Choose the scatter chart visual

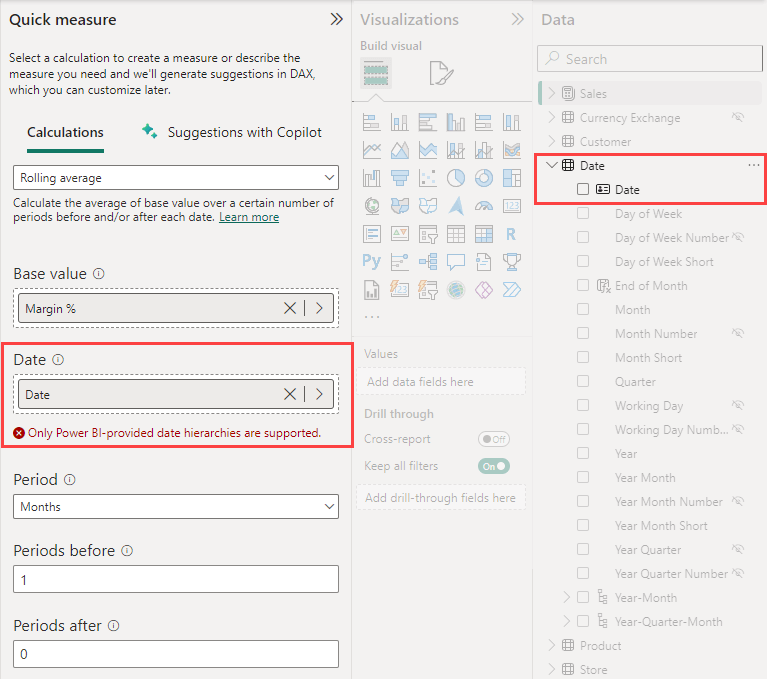coord(428,178)
